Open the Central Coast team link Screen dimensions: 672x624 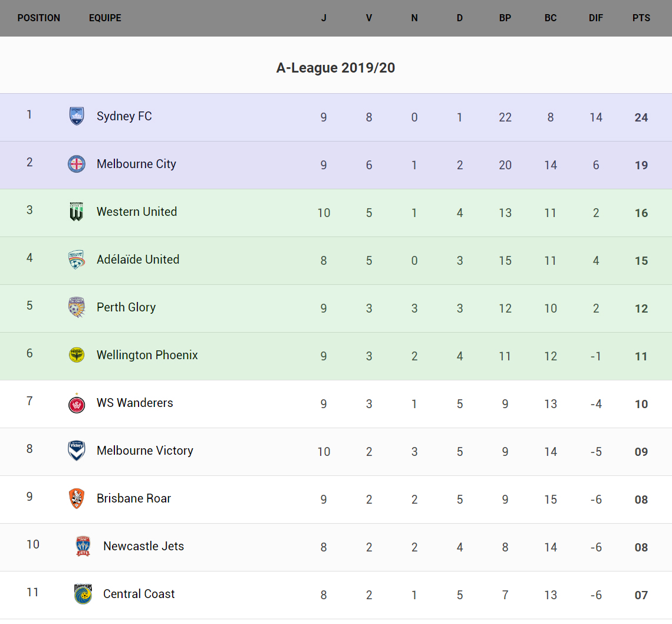click(139, 594)
